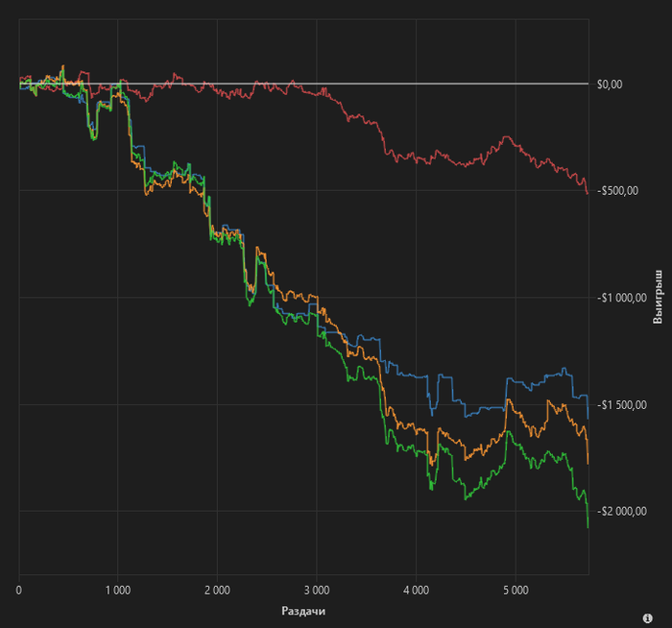Click the red line's peak near 5 000
Screen dimensions: 672x628
(508, 136)
